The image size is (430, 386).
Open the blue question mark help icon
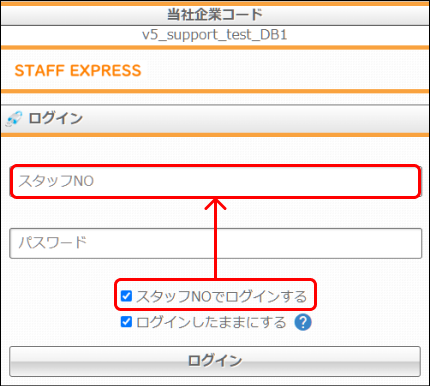coord(303,322)
